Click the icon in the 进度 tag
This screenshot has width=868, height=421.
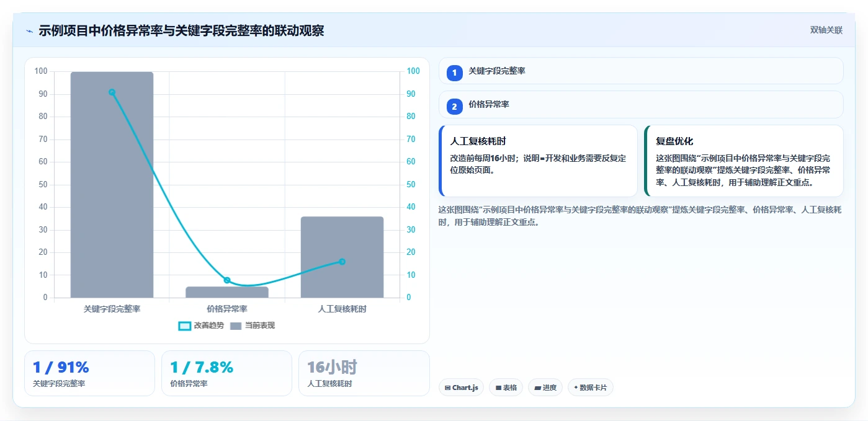[537, 388]
